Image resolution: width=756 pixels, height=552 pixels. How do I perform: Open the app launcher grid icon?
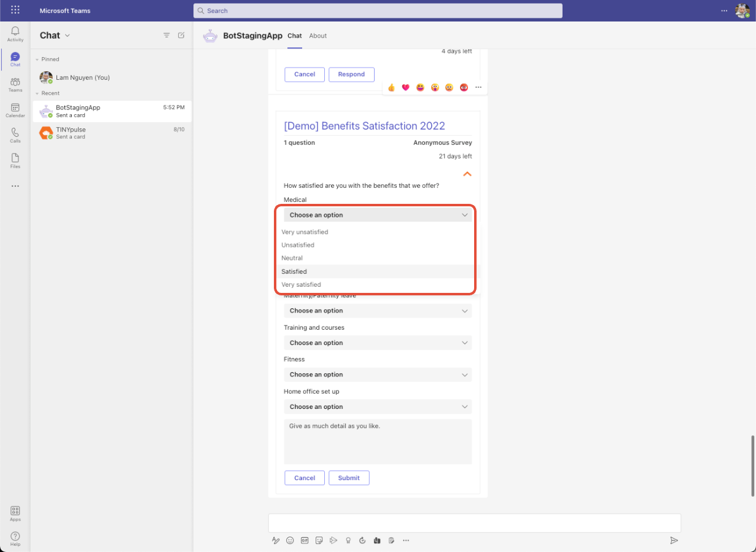coord(15,10)
